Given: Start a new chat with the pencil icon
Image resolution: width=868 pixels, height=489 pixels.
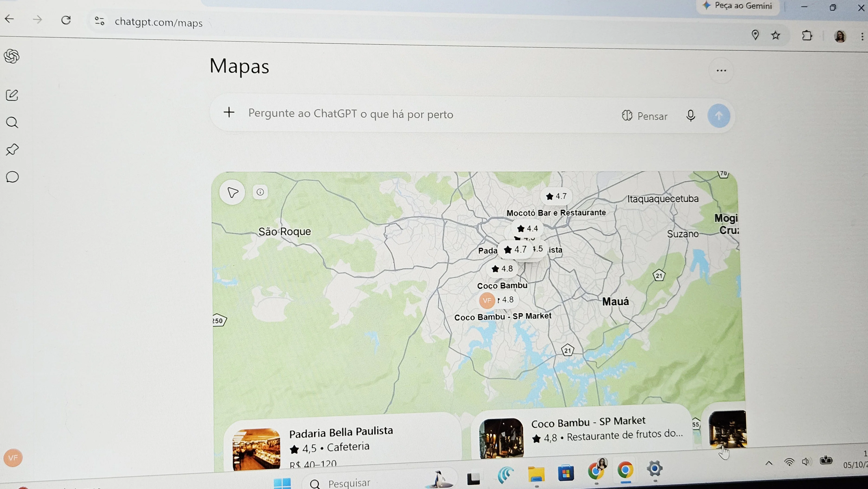Looking at the screenshot, I should click(12, 95).
